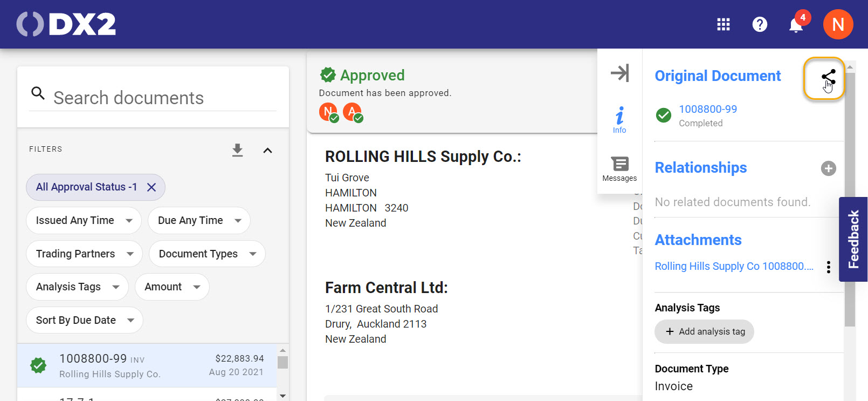Screen dimensions: 868x401
Task: Switch to the Info tab
Action: point(619,120)
